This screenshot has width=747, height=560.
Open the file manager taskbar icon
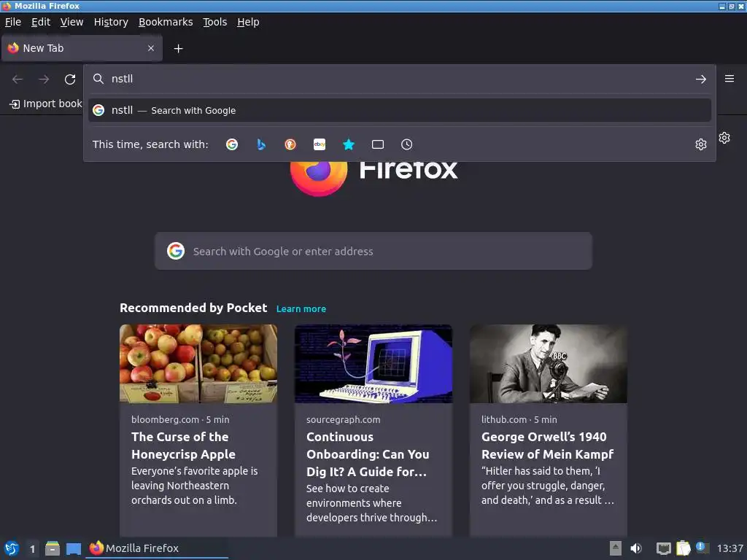(53, 548)
